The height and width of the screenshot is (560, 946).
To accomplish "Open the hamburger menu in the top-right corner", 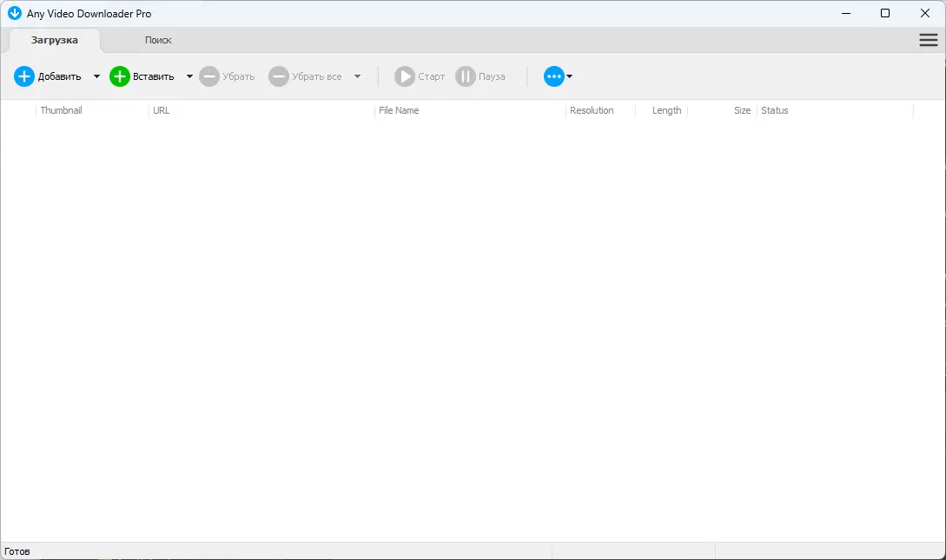I will (x=928, y=40).
